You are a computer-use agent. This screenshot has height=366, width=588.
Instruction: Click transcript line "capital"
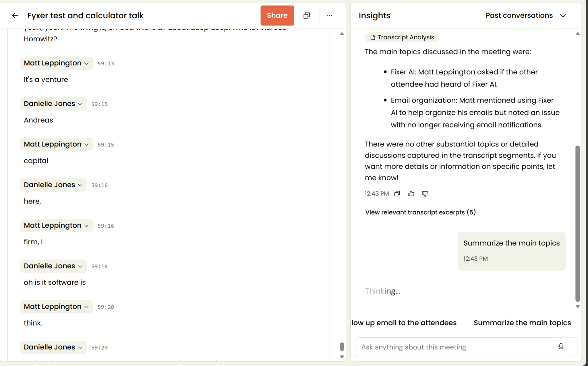click(x=36, y=161)
